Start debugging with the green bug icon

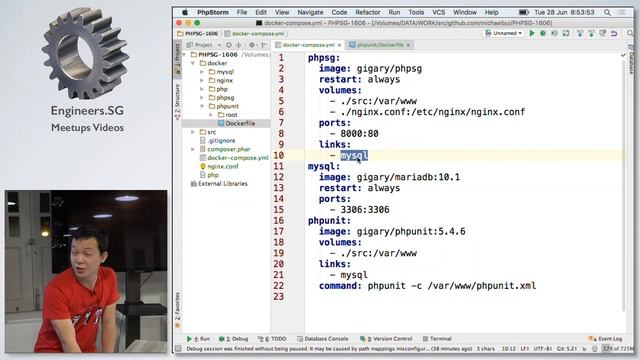[x=543, y=33]
